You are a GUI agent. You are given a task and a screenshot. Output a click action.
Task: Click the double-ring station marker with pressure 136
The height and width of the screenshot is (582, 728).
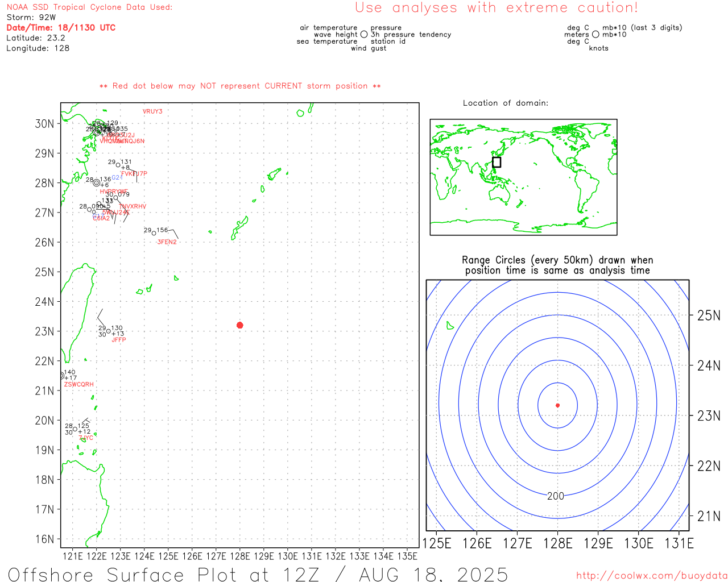pyautogui.click(x=97, y=183)
